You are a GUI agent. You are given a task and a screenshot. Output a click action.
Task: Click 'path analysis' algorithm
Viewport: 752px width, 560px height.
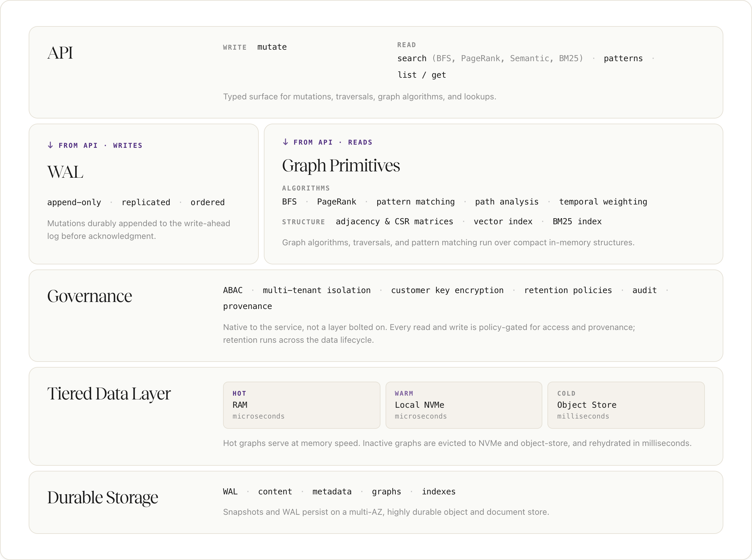pos(507,202)
